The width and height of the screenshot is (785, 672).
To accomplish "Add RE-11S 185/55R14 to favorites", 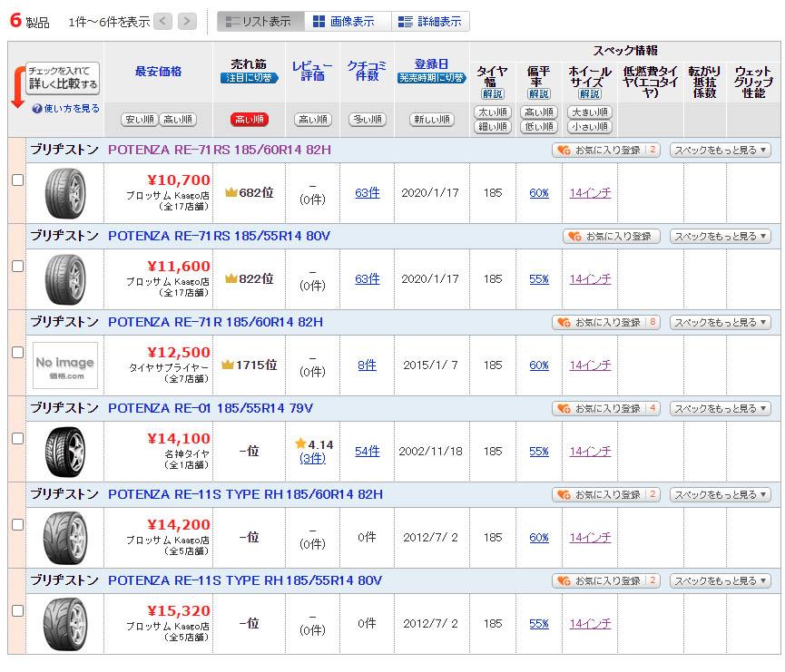I will 606,580.
